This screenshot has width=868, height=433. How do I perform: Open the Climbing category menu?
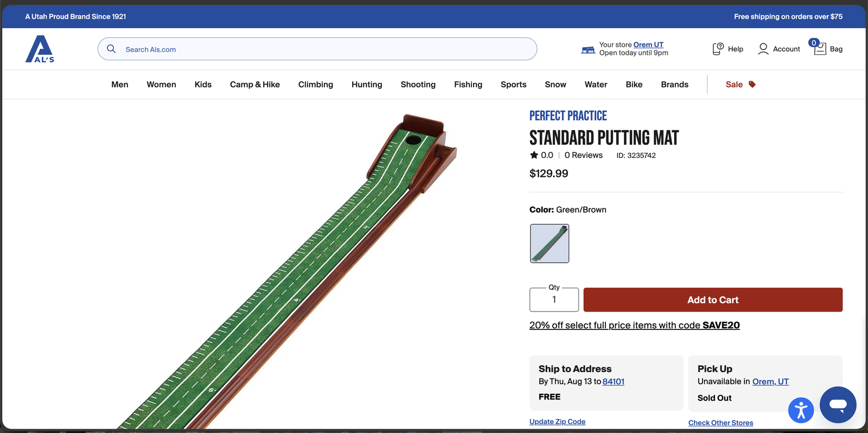[316, 84]
